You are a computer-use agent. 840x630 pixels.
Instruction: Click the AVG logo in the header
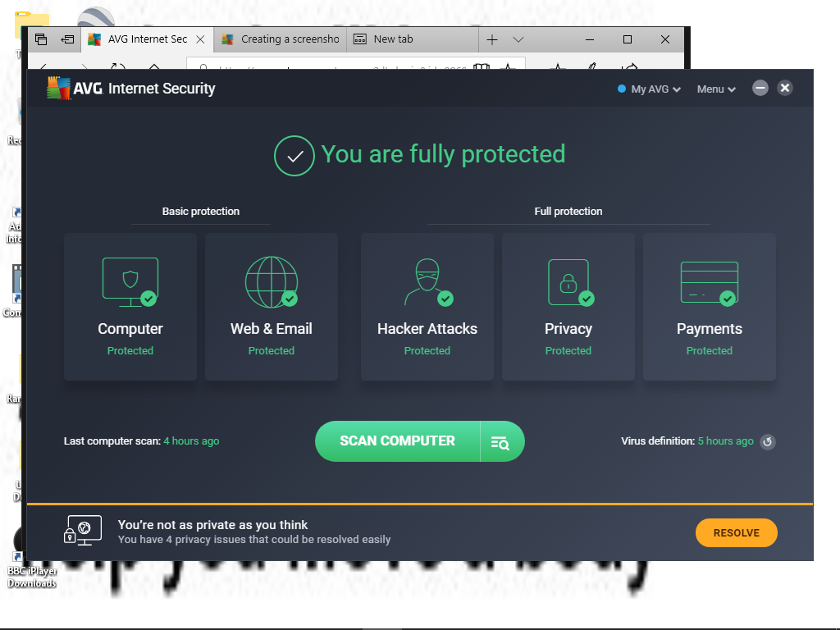(75, 89)
